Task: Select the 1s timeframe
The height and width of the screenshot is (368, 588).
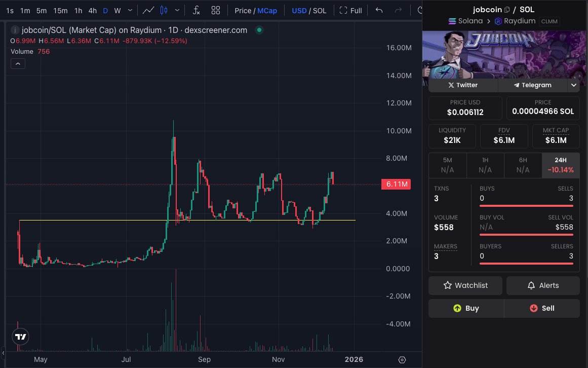Action: (x=10, y=11)
